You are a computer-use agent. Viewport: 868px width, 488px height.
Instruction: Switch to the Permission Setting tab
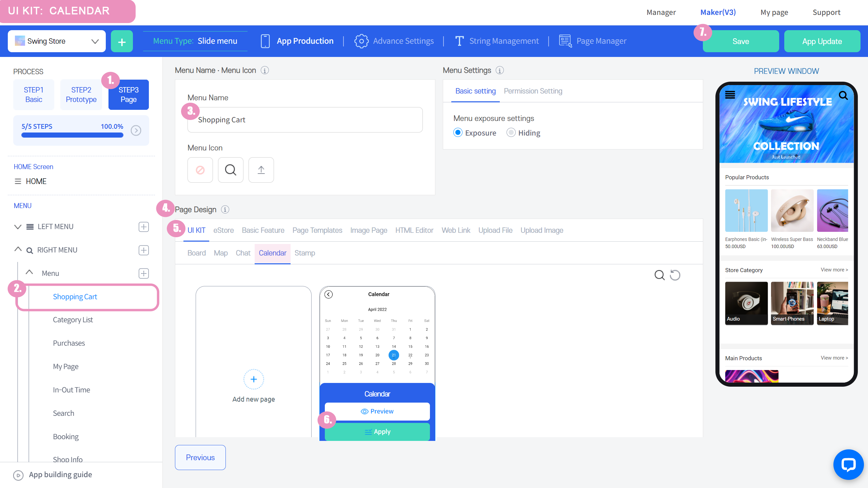point(533,91)
